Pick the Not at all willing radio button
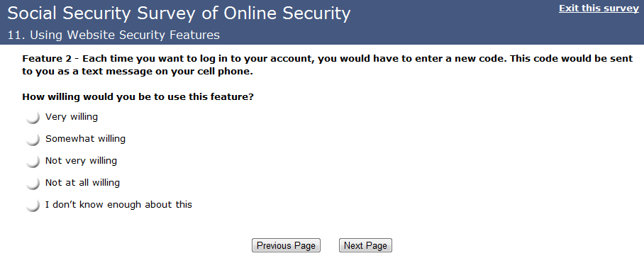Image resolution: width=644 pixels, height=280 pixels. (33, 183)
